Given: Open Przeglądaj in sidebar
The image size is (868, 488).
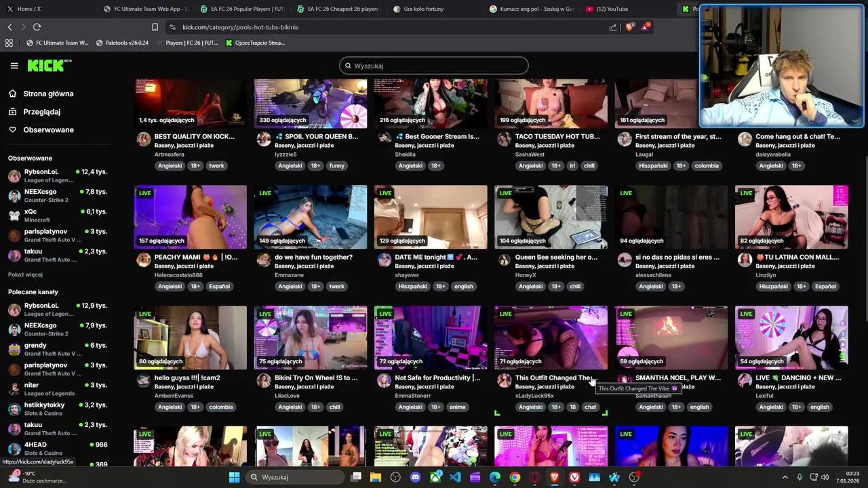Looking at the screenshot, I should [41, 112].
